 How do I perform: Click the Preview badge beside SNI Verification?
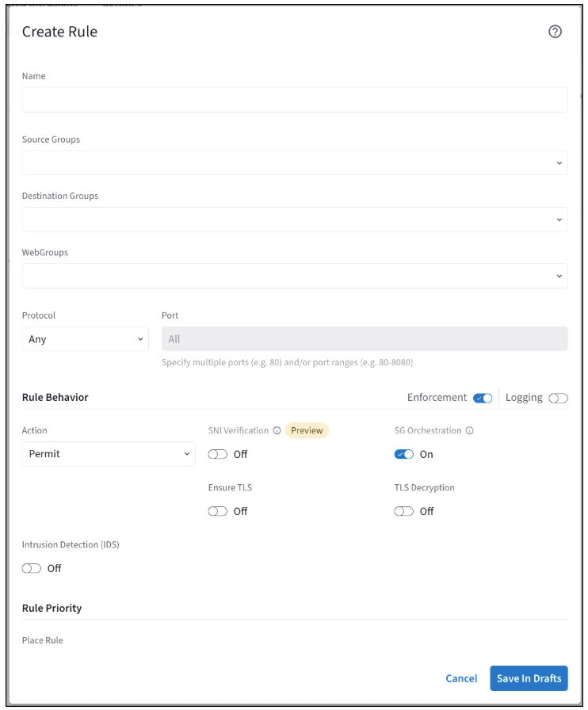pos(306,430)
